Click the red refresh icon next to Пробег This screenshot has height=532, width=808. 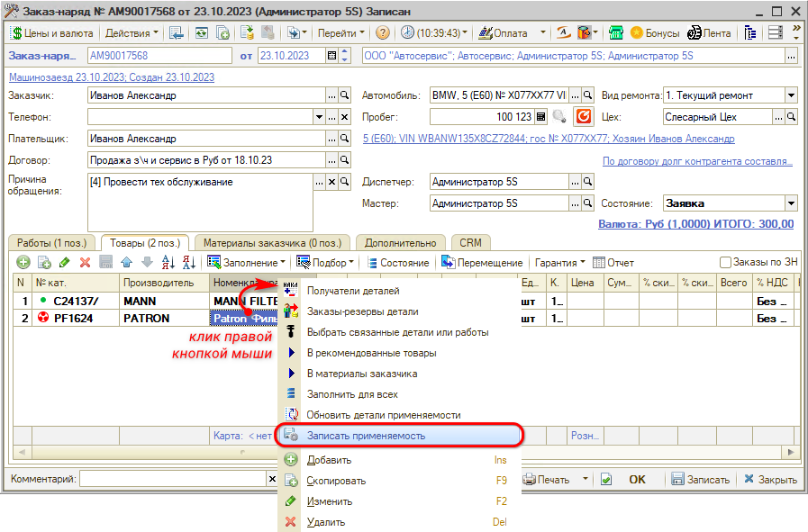(584, 116)
